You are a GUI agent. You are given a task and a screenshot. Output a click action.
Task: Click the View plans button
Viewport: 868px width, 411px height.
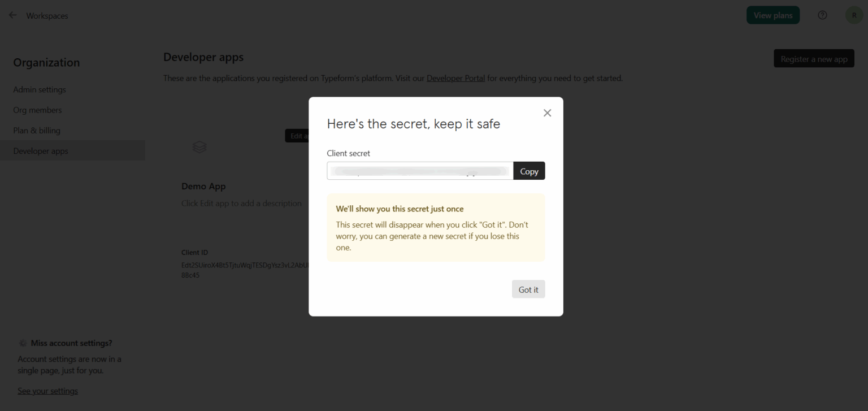click(772, 15)
